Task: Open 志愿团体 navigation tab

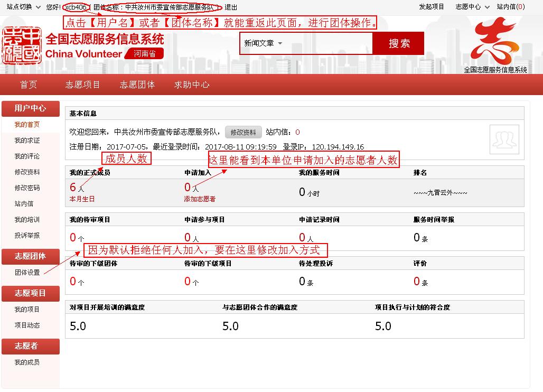Action: (x=137, y=85)
